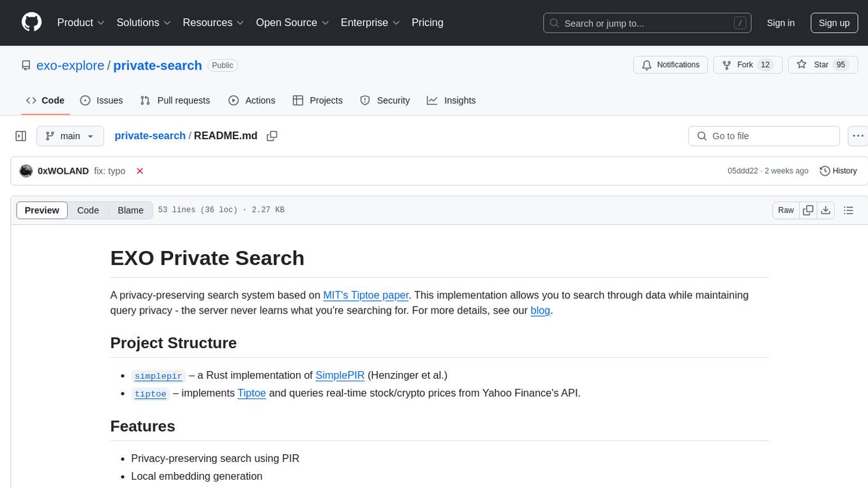Open the tiptoe directory link
868x488 pixels.
click(151, 393)
